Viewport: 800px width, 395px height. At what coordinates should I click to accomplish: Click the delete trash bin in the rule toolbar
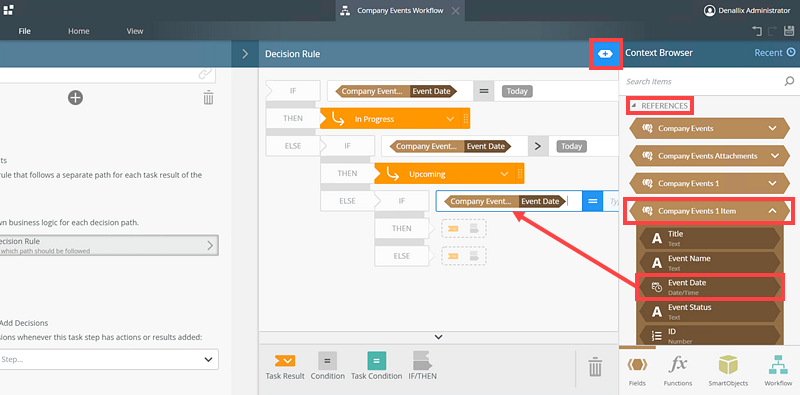594,366
